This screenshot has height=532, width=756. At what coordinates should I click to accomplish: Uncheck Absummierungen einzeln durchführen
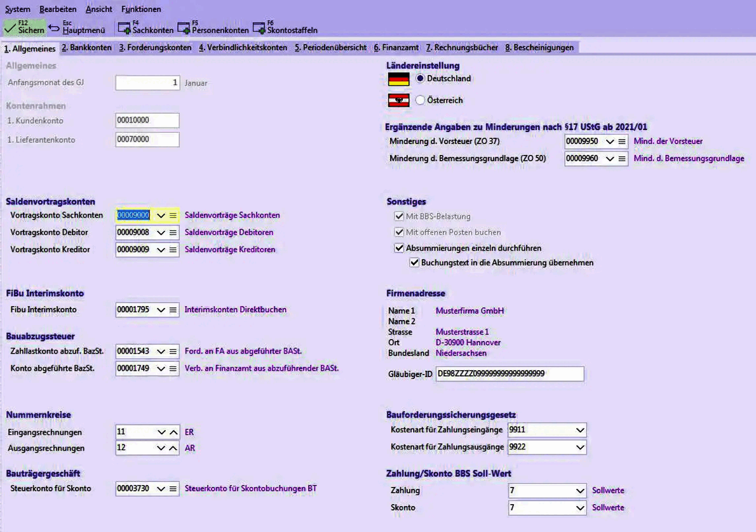click(399, 249)
